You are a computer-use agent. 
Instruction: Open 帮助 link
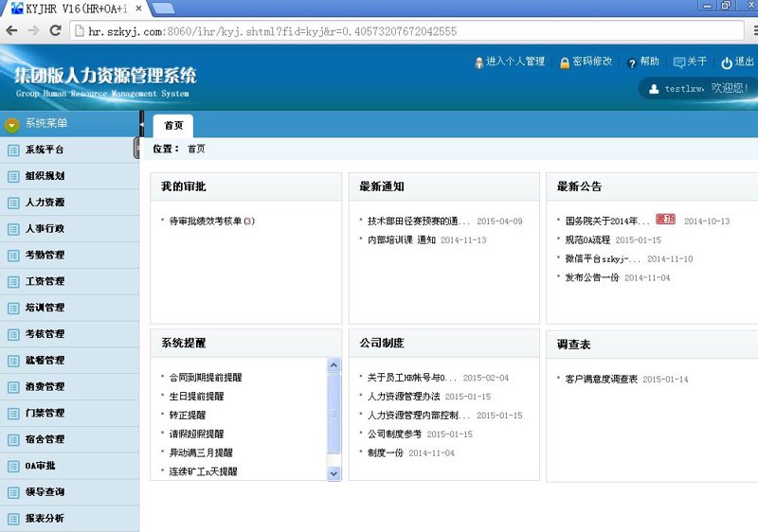(649, 62)
